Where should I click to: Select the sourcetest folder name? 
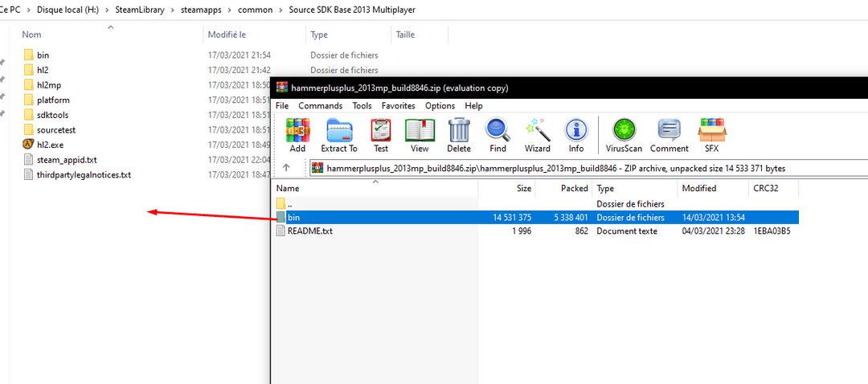click(x=56, y=129)
